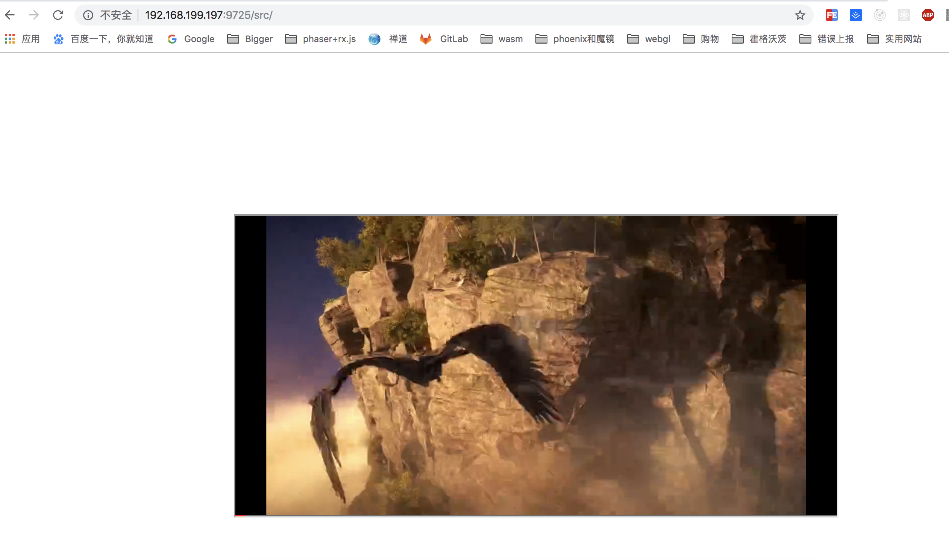Open the 百度一下，你就知道 bookmark

coord(103,39)
